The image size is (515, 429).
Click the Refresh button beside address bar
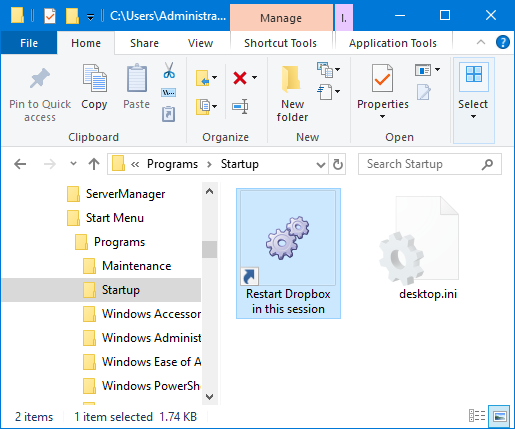pos(338,164)
